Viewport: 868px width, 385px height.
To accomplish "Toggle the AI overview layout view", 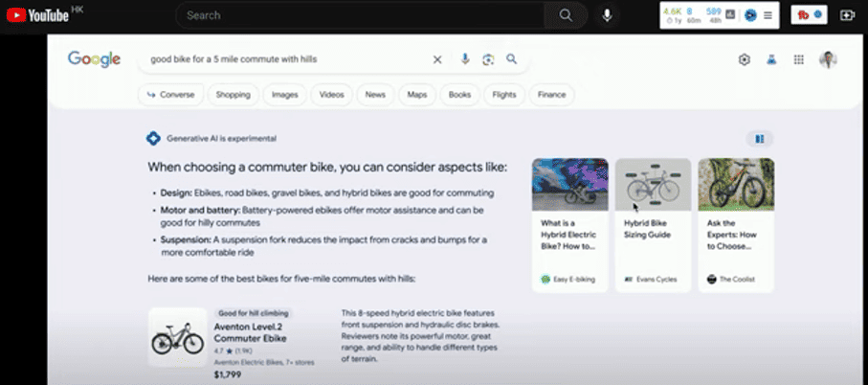I will 760,139.
